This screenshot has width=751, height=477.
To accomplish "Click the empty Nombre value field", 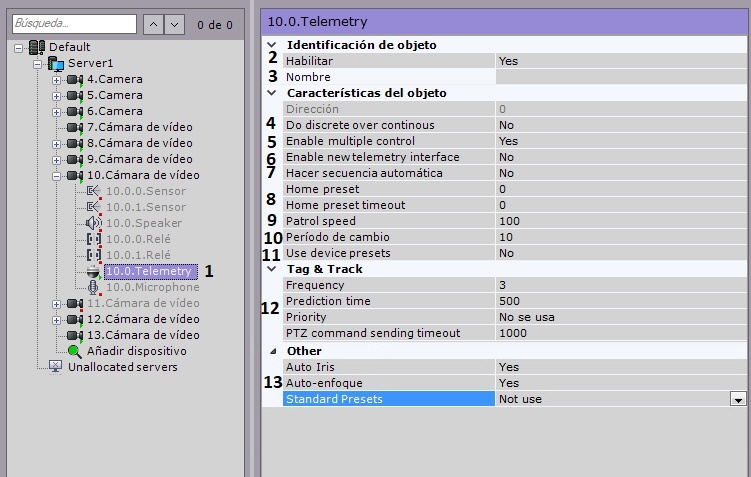I will tap(621, 77).
